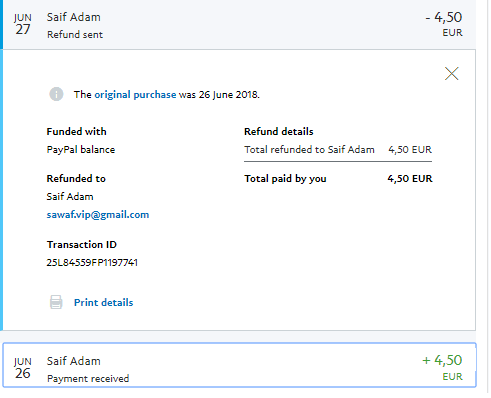The height and width of the screenshot is (398, 491).
Task: Click the Funded with heading
Action: point(76,132)
